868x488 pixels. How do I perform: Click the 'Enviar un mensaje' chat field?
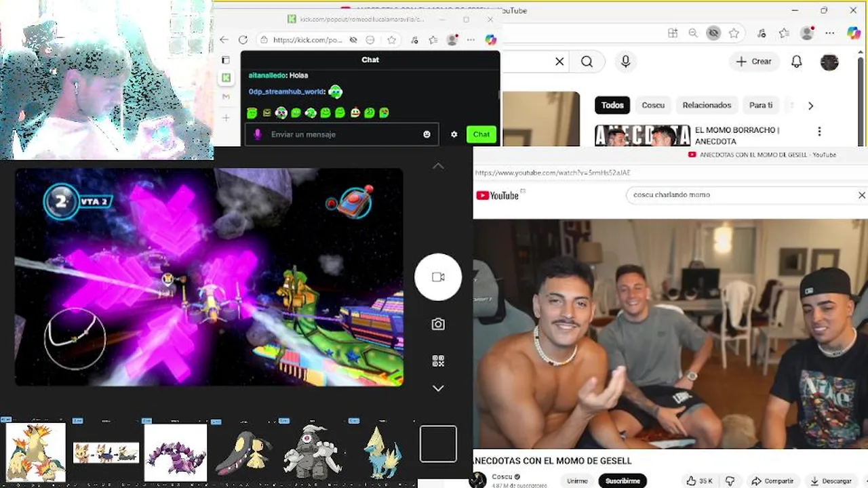(x=341, y=134)
